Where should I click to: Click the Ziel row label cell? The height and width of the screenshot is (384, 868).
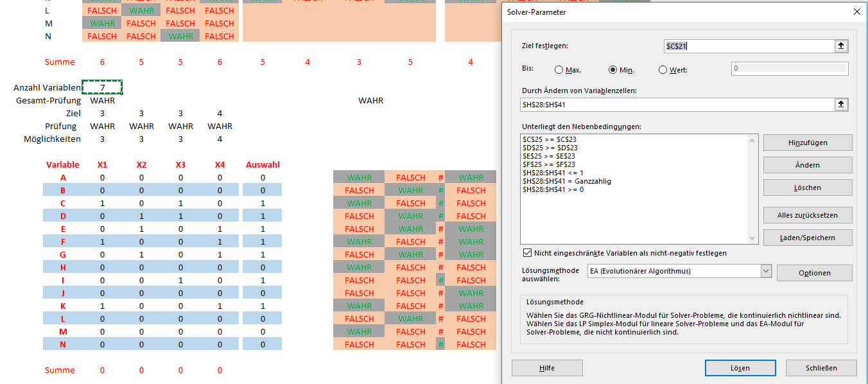[73, 113]
